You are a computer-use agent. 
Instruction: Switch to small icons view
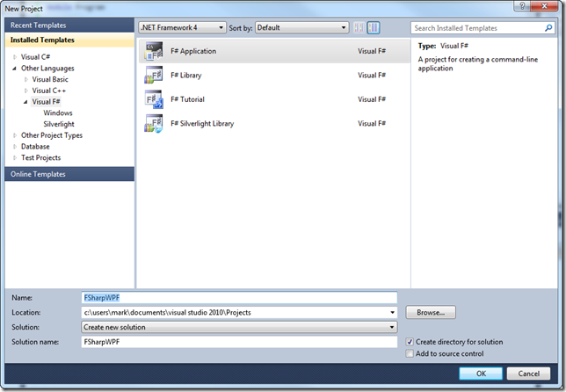tap(359, 28)
